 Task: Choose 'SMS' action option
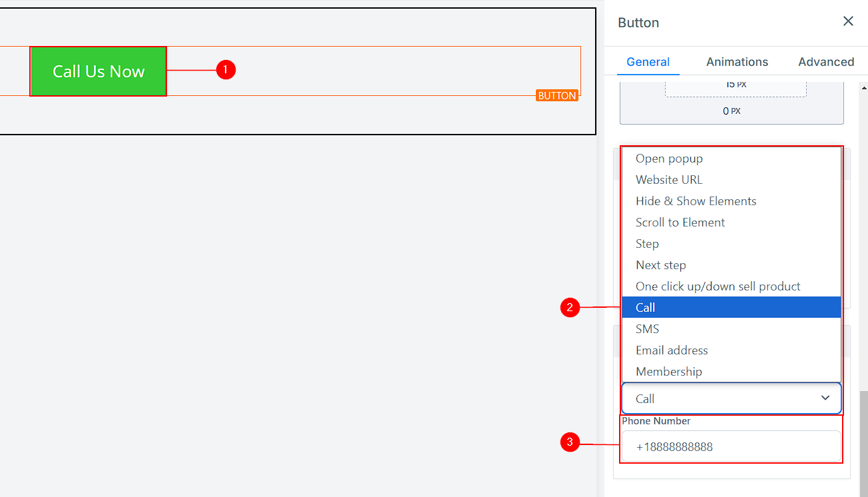647,329
